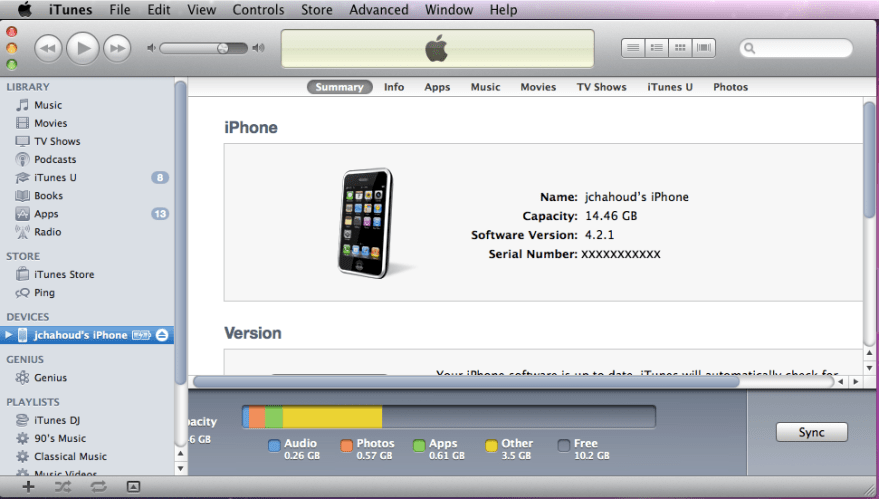Click the Play button
The image size is (879, 499).
[x=83, y=47]
